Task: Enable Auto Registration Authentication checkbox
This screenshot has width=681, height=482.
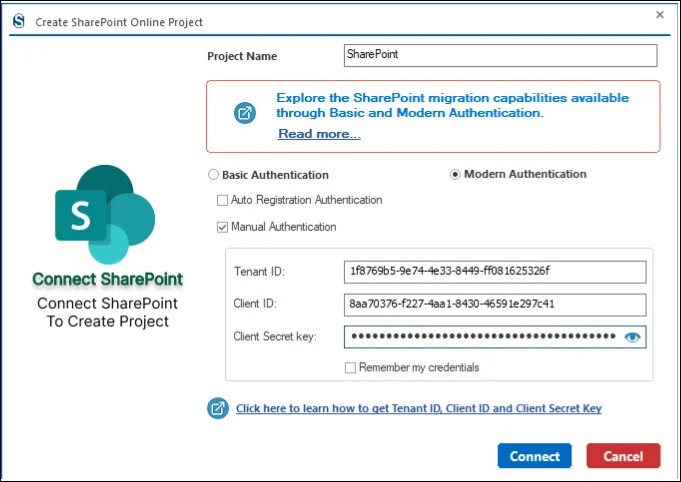Action: [x=222, y=200]
